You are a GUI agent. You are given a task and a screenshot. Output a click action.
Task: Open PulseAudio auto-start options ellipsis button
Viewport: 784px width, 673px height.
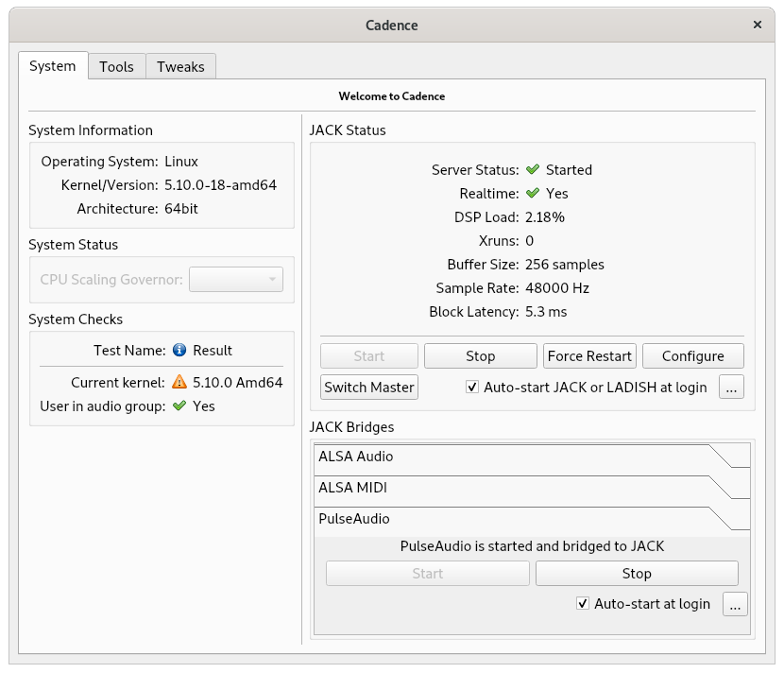click(x=735, y=604)
